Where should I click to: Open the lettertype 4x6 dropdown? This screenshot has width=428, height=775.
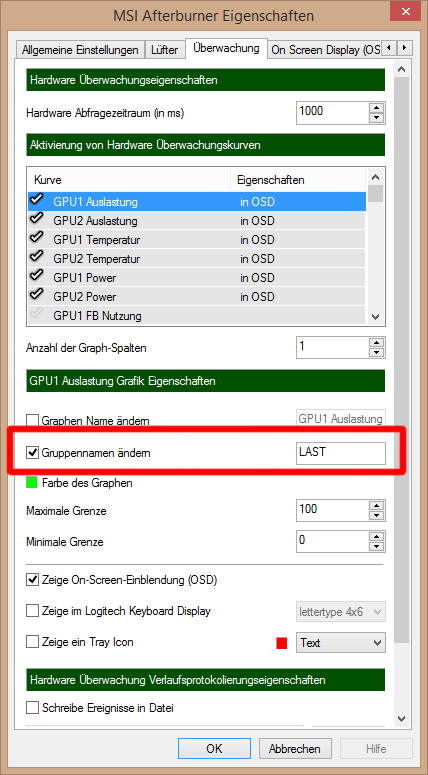click(341, 611)
